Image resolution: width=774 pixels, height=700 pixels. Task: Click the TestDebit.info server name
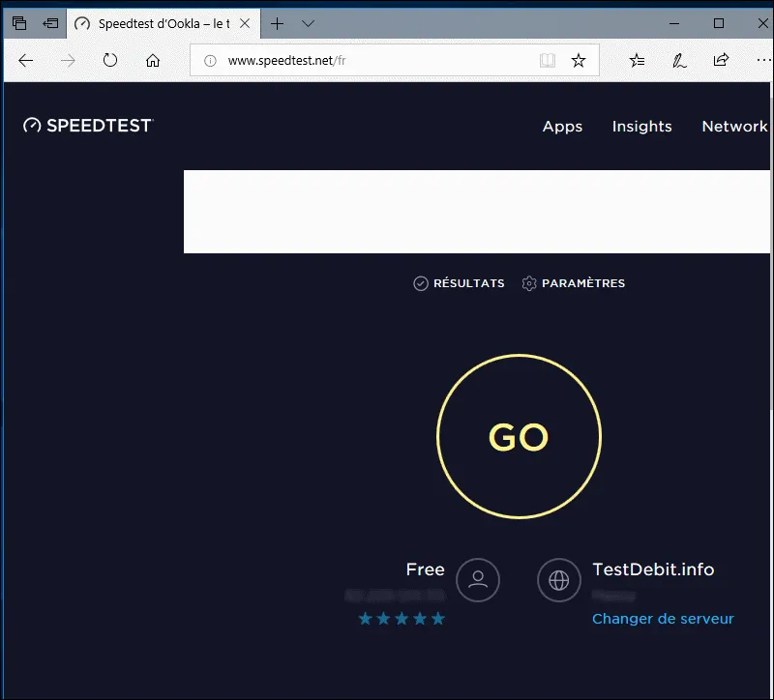(653, 569)
